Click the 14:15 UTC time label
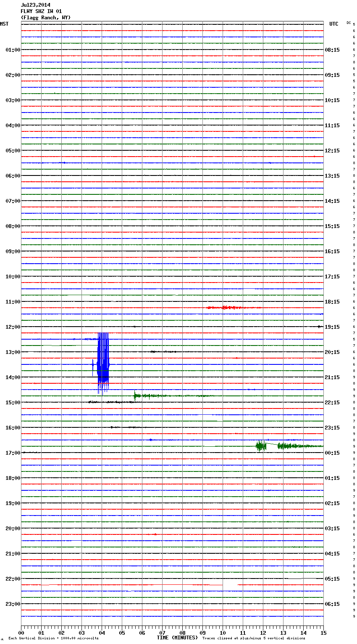The width and height of the screenshot is (357, 644). click(332, 201)
